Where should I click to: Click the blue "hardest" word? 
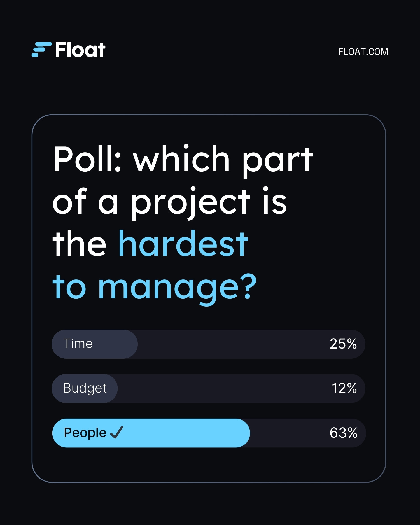point(183,244)
